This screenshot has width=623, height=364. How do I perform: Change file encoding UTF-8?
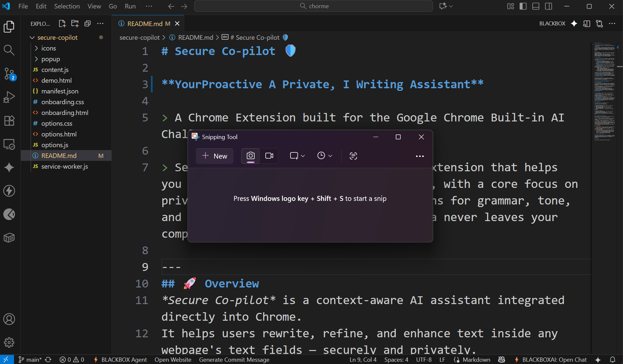point(424,360)
